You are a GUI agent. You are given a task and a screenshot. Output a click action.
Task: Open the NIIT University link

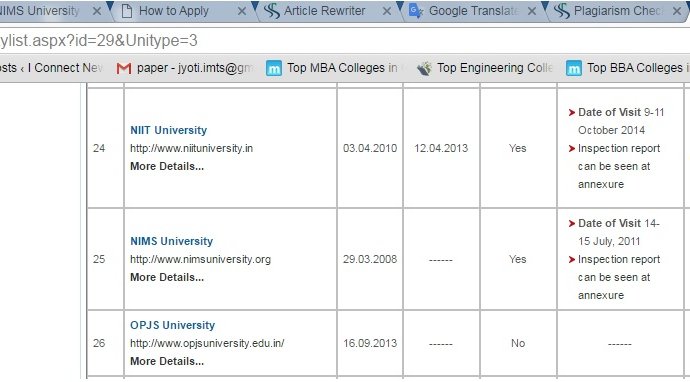pos(169,130)
